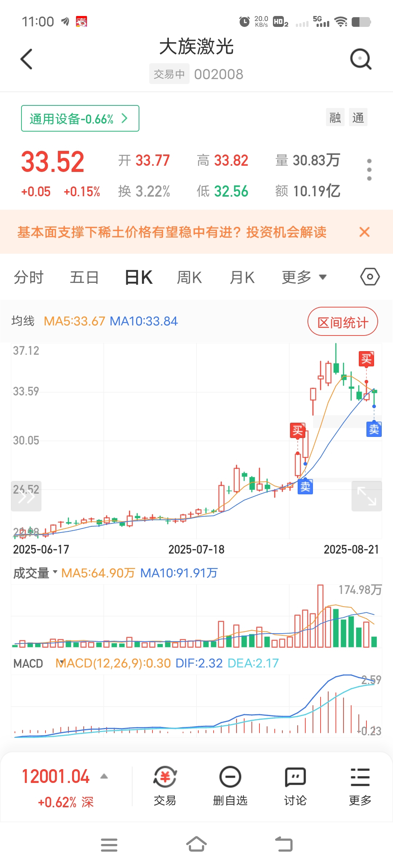
Task: Tap the lower red 买 marker
Action: (x=298, y=430)
